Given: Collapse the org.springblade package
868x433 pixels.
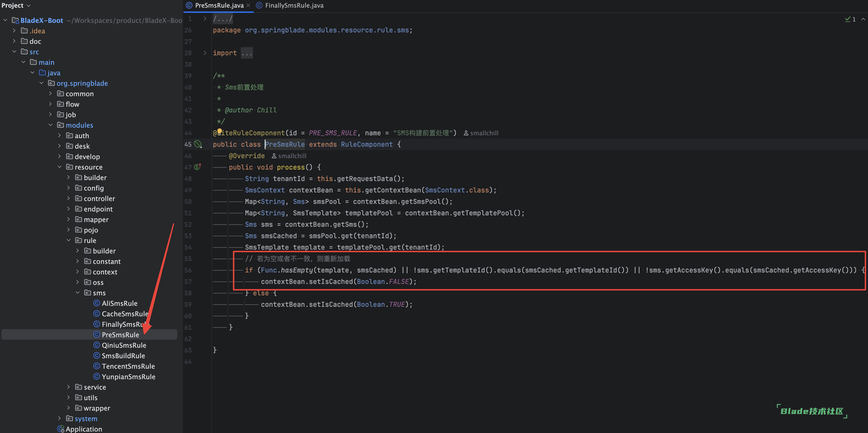Looking at the screenshot, I should (41, 83).
